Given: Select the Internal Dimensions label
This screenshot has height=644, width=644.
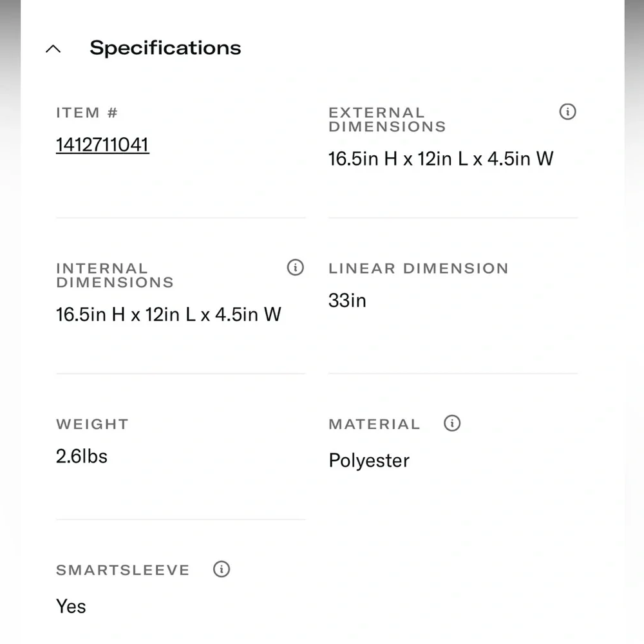Looking at the screenshot, I should click(115, 275).
